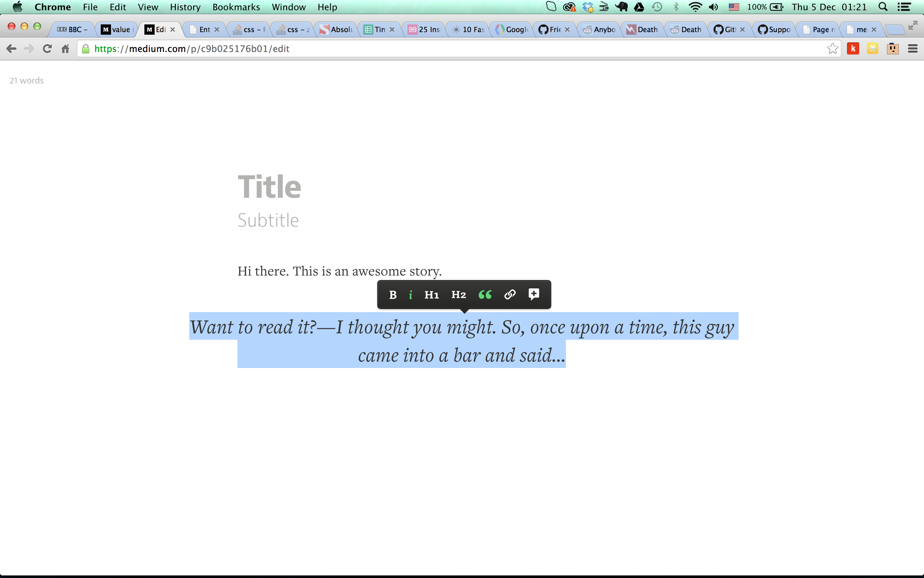Switch to the 25 Ins tab

424,30
